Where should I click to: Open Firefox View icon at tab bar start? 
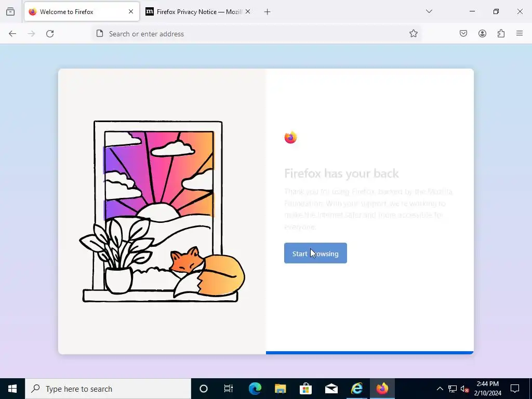pyautogui.click(x=10, y=11)
